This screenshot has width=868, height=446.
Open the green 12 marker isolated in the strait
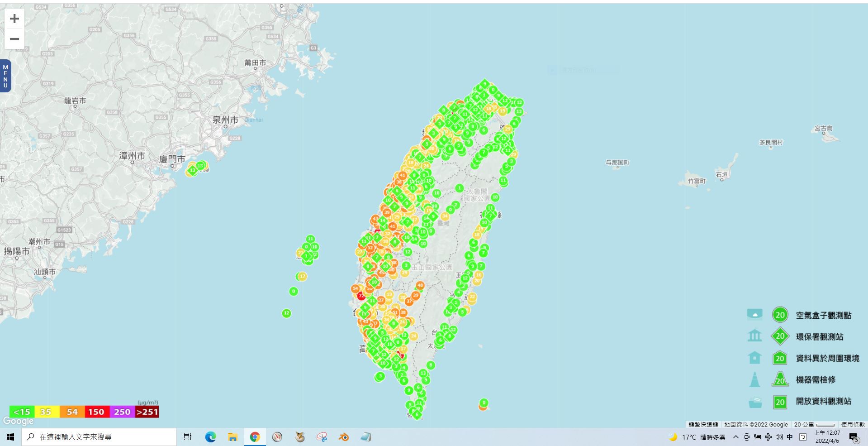[286, 313]
